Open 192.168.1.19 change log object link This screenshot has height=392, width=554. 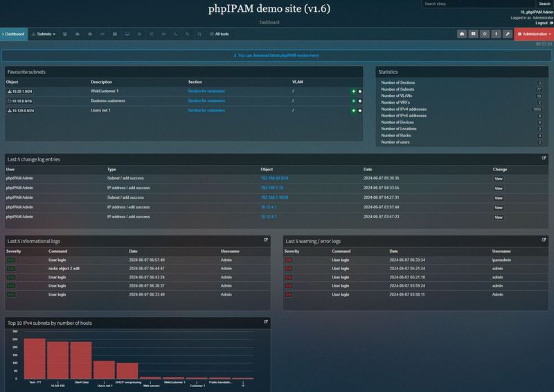(272, 188)
